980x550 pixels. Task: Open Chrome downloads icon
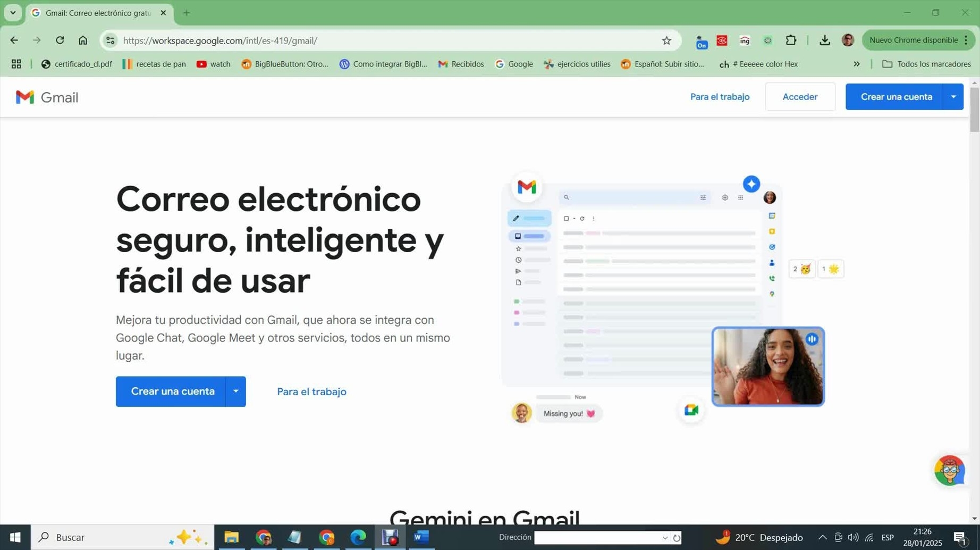[824, 40]
